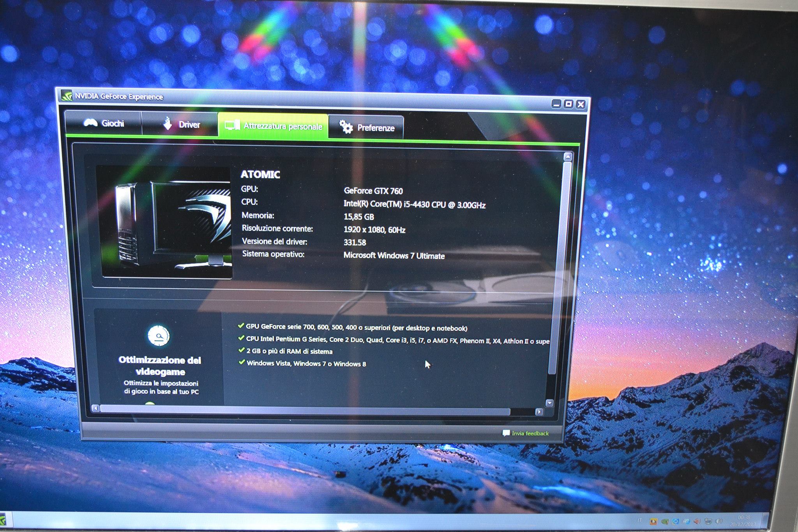Click the Ottimizza le impostazioni di gioco description
The image size is (798, 532).
point(161,387)
